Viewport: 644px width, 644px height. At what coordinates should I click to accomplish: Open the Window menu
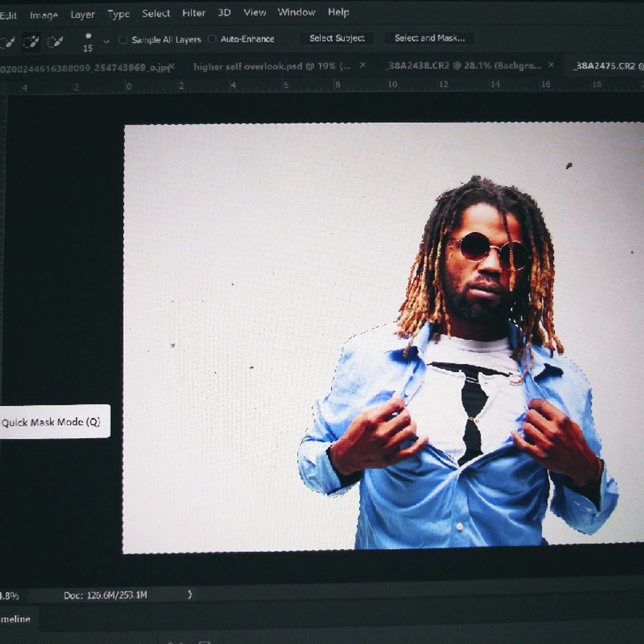pyautogui.click(x=296, y=12)
